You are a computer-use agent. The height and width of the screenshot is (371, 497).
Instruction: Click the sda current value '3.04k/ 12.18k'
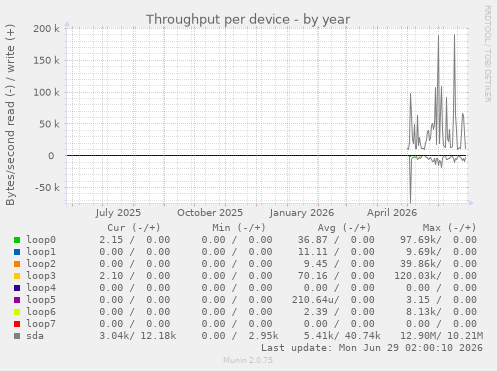tap(138, 336)
